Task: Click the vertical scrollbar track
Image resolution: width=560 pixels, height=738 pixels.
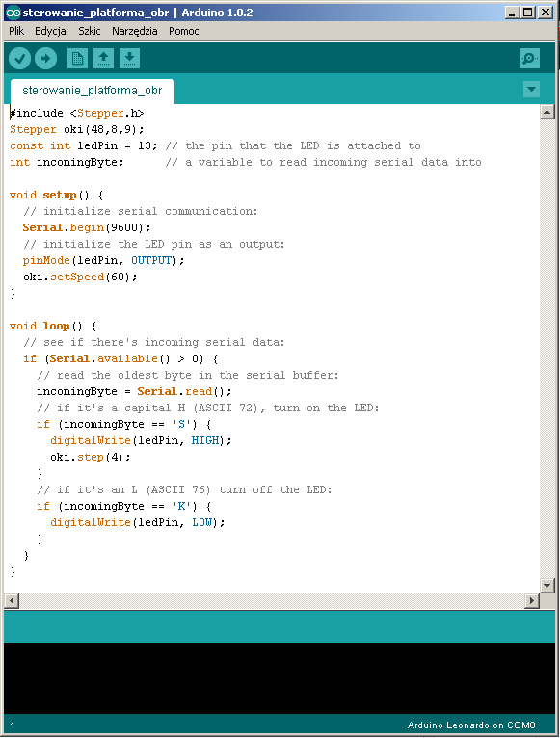Action: (547, 349)
